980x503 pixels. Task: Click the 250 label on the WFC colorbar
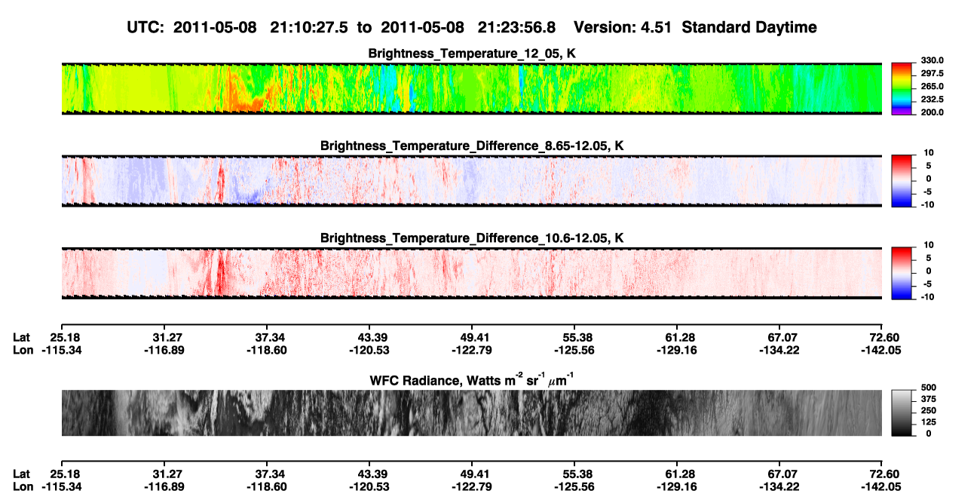(x=928, y=410)
